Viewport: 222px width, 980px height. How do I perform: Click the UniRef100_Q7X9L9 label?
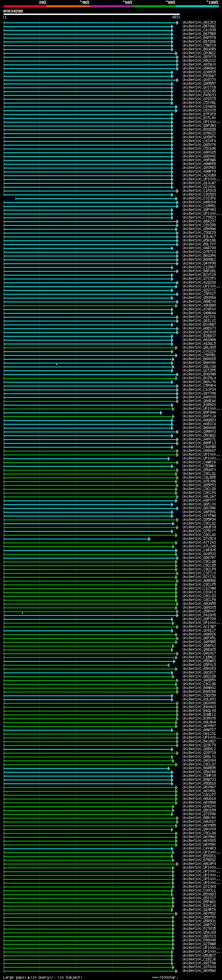199,539
